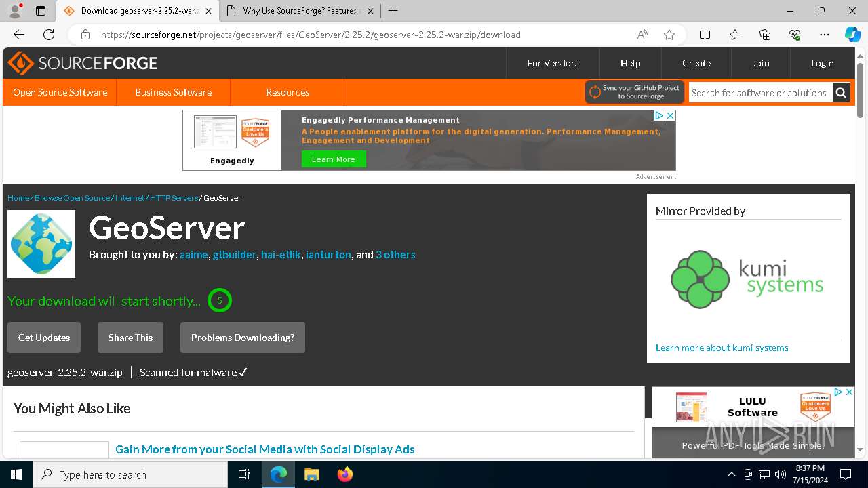Open the For Vendors menu
This screenshot has height=488, width=868.
point(553,63)
